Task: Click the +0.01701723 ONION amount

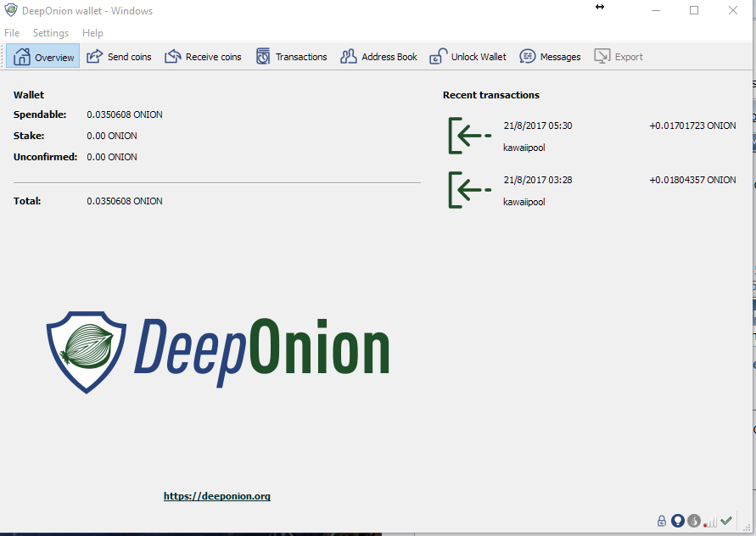Action: [x=692, y=126]
